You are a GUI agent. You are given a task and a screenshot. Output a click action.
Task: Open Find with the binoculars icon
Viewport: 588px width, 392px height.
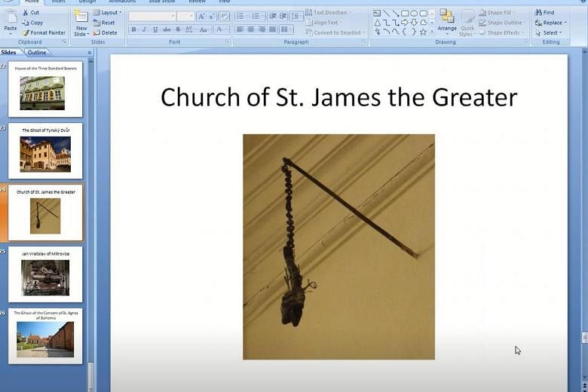coord(539,13)
